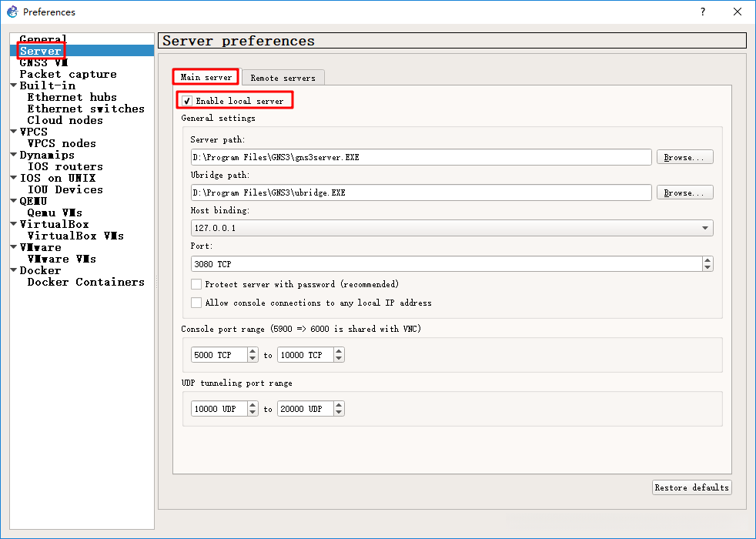
Task: Collapse the Built-in tree section
Action: [x=14, y=85]
